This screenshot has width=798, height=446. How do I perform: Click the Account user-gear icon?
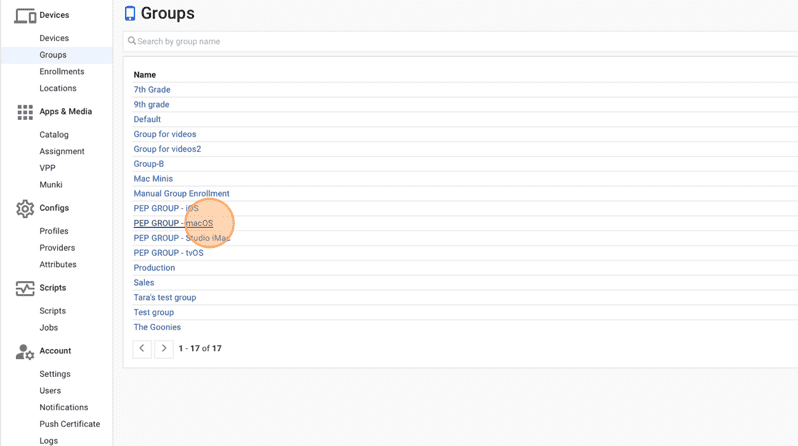25,352
